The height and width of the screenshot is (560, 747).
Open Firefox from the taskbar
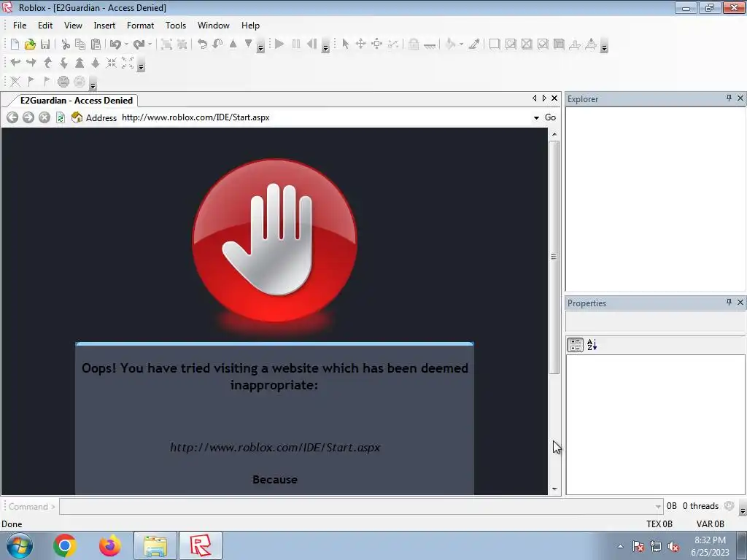coord(109,545)
